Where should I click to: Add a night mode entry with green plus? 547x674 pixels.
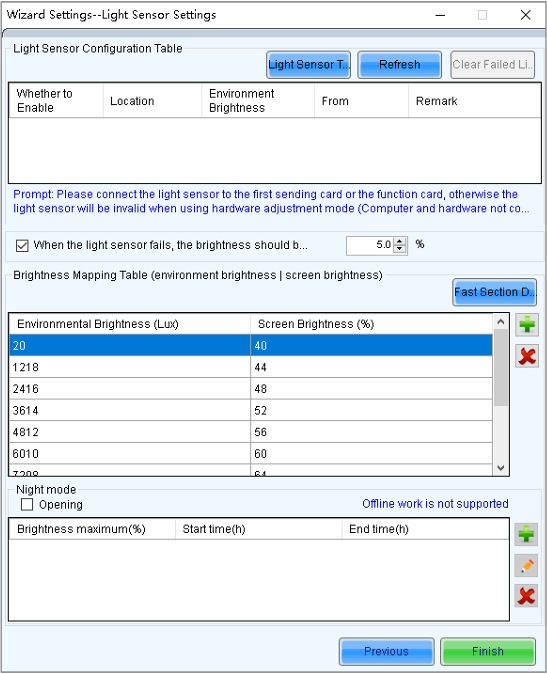click(x=526, y=534)
